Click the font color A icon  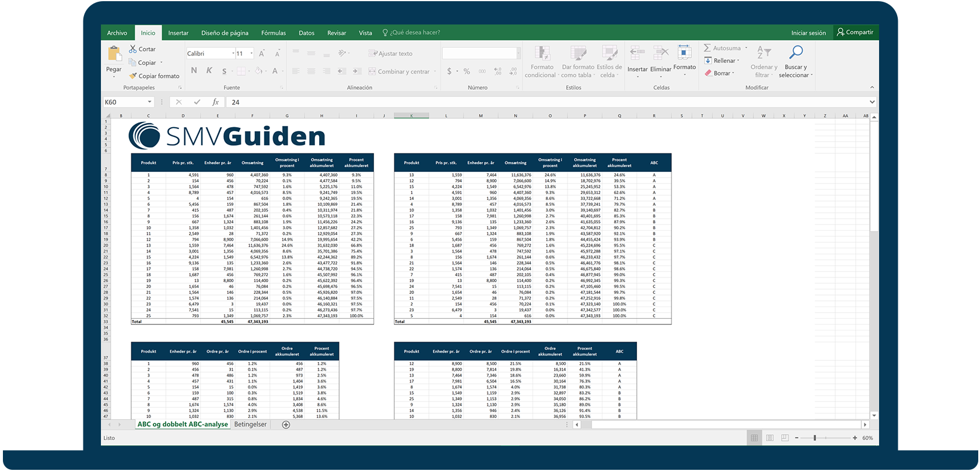[x=275, y=71]
